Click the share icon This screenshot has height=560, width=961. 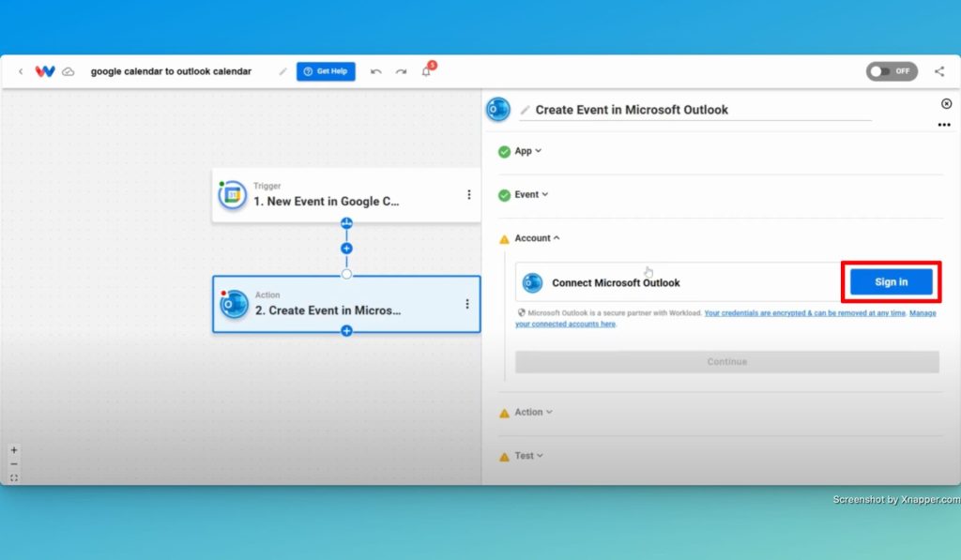click(x=938, y=71)
